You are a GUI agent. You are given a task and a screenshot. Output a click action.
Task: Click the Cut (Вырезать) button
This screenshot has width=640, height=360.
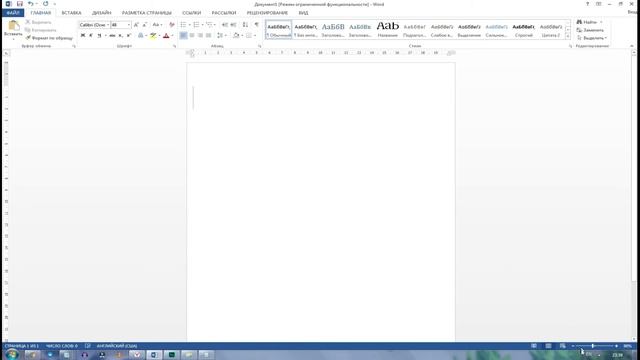tap(38, 22)
